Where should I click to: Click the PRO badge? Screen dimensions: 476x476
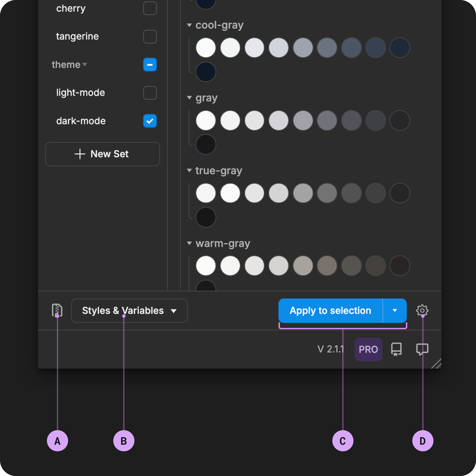click(x=368, y=349)
